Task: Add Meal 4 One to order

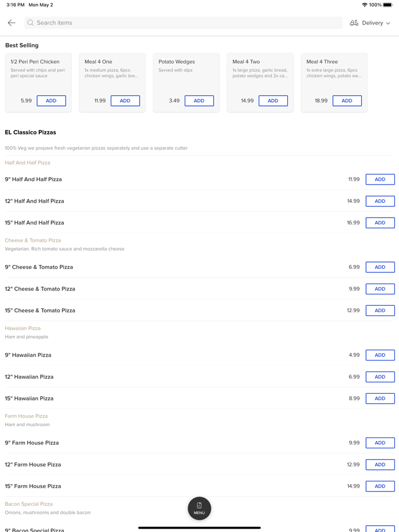Action: 125,101
